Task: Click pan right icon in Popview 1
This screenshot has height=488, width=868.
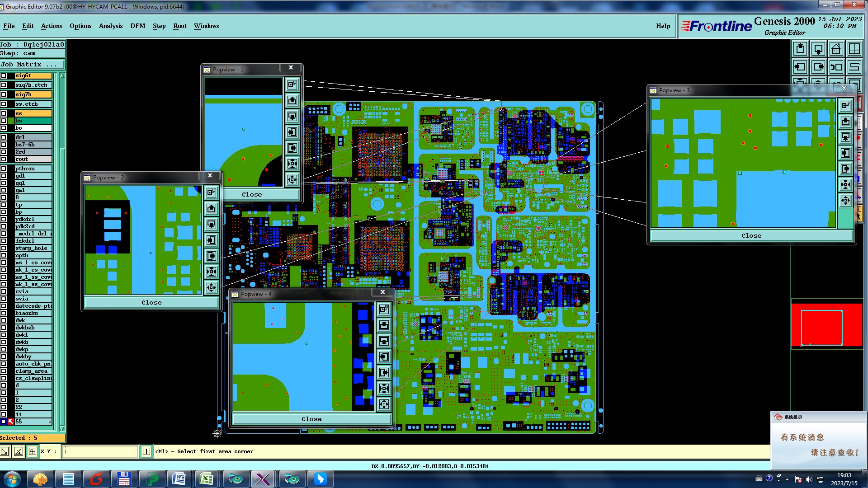Action: tap(292, 148)
